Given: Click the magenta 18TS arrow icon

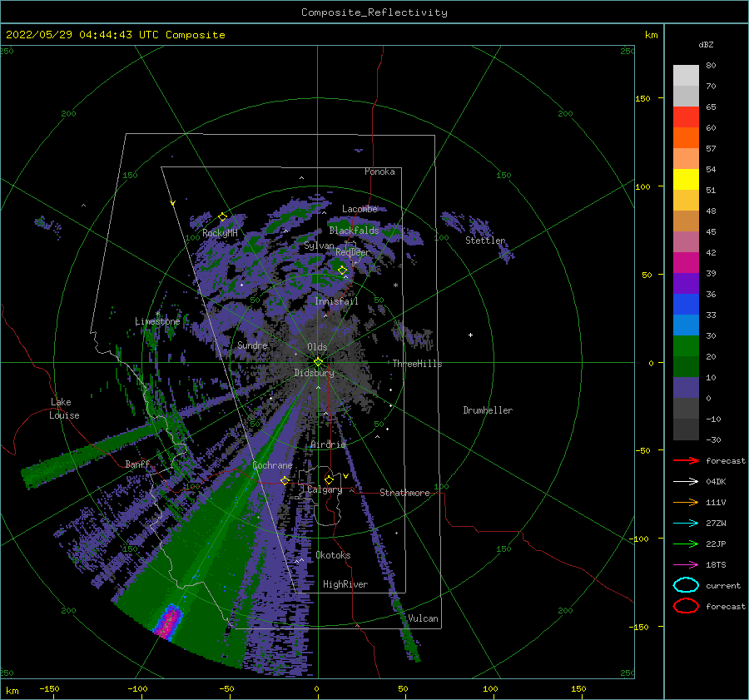Looking at the screenshot, I should [686, 565].
